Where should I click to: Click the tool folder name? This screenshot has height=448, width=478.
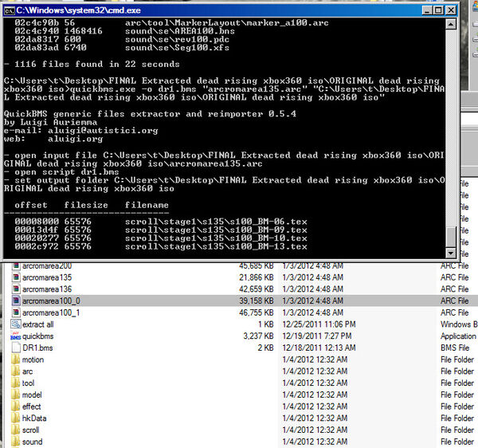click(x=29, y=383)
